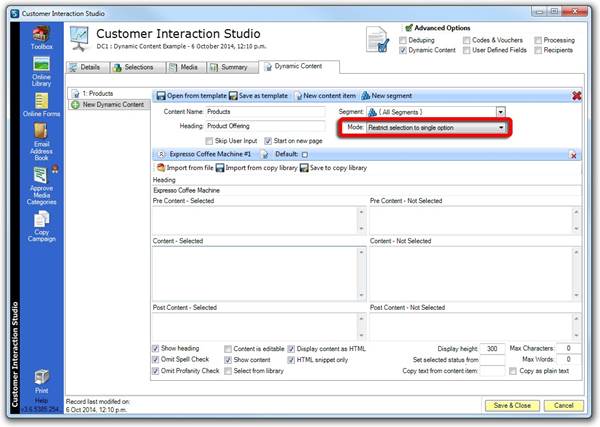Click the Max Characters field
The image size is (600, 427).
(569, 348)
